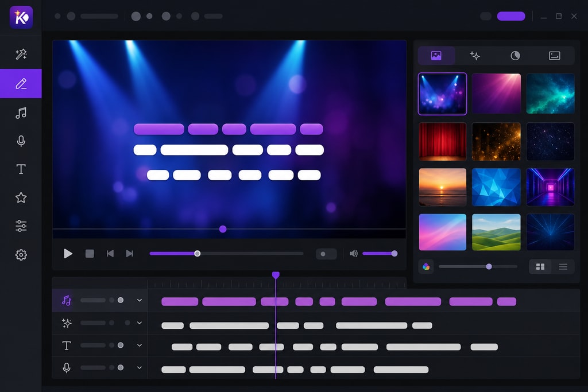Open the music note section in sidebar
The height and width of the screenshot is (392, 588).
point(21,113)
